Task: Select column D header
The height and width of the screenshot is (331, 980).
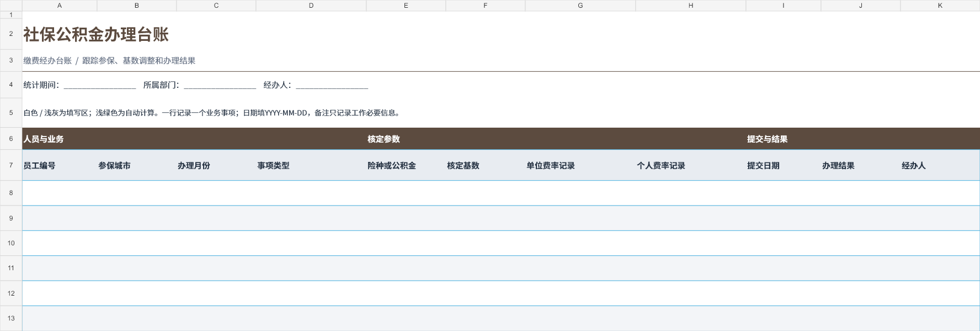Action: point(311,6)
